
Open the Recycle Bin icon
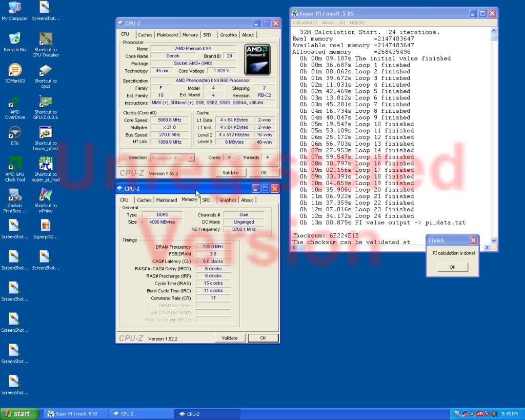point(15,42)
